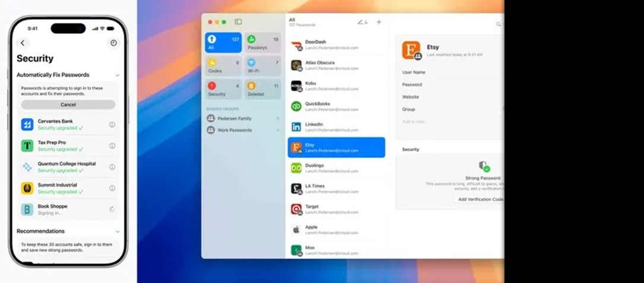Open info for Quantum College Hospital
644x283 pixels.
click(x=112, y=167)
